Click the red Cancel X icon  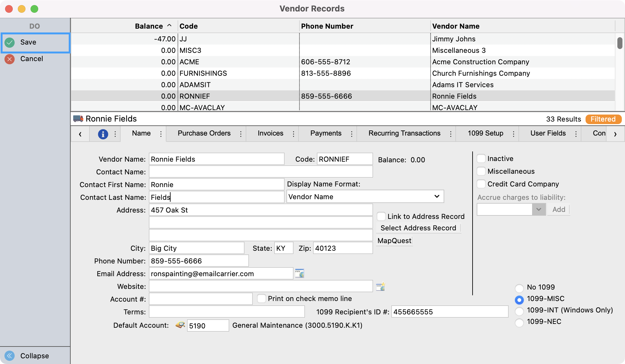point(10,59)
